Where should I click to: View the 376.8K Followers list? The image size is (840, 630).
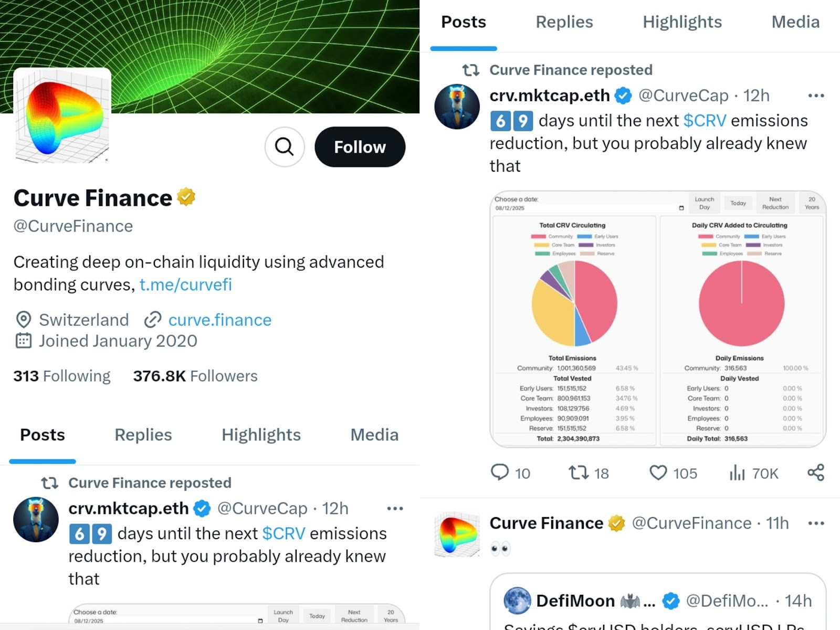(x=195, y=376)
